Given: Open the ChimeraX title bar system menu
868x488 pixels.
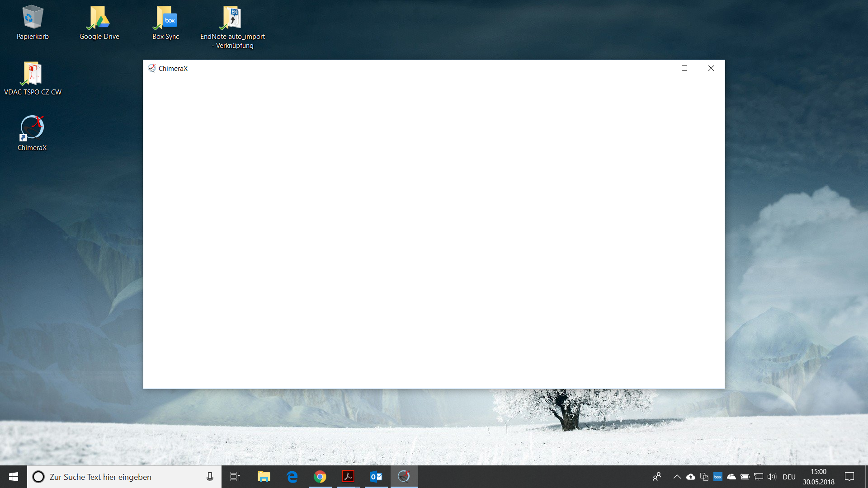Looking at the screenshot, I should coord(152,68).
